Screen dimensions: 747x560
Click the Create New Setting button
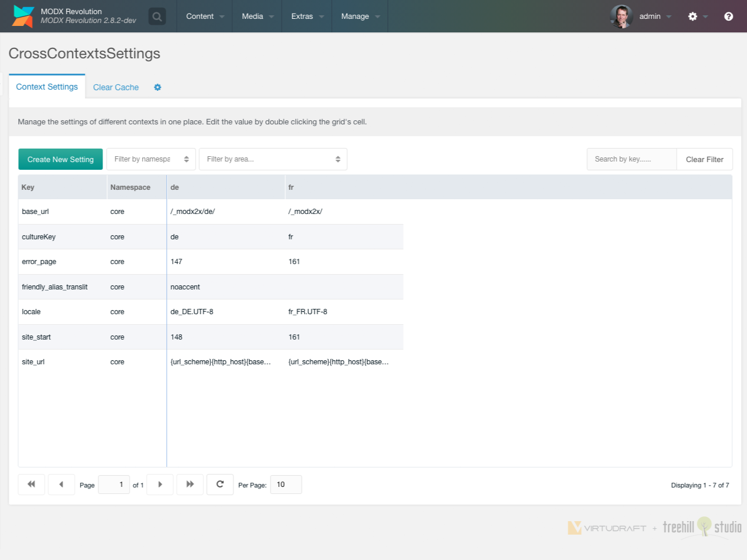(61, 159)
